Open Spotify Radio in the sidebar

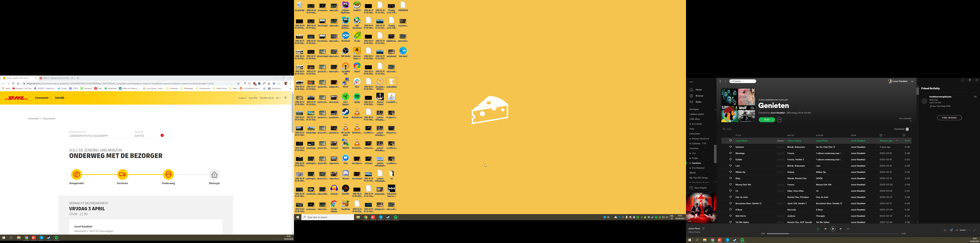(698, 102)
